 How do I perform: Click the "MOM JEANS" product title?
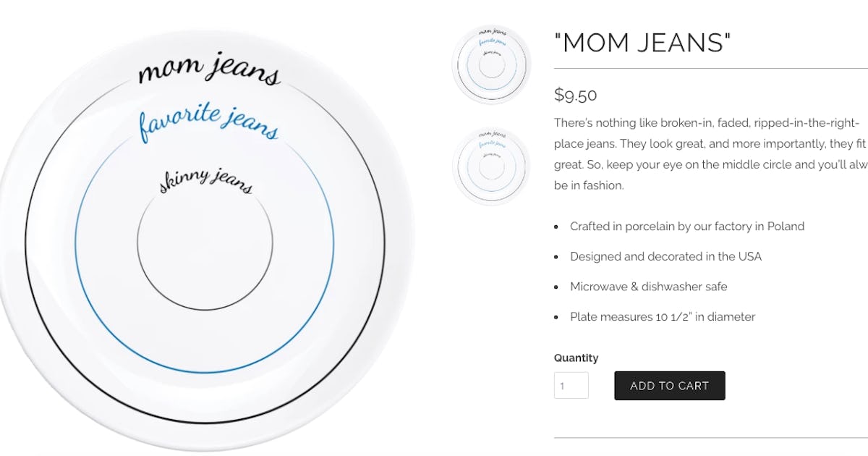pos(642,43)
